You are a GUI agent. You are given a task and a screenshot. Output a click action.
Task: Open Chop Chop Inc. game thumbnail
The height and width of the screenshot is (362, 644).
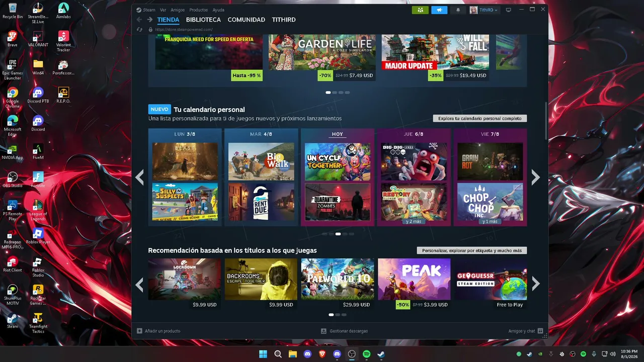click(490, 202)
